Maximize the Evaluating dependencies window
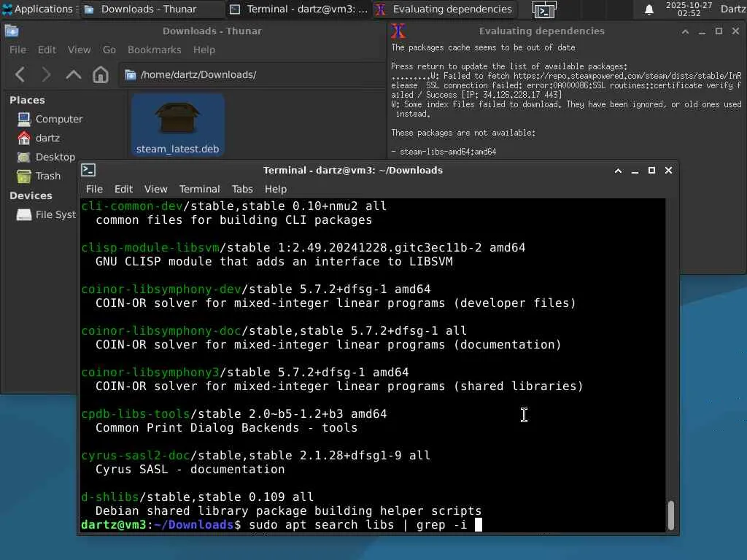Viewport: 747px width, 560px height. [x=719, y=31]
